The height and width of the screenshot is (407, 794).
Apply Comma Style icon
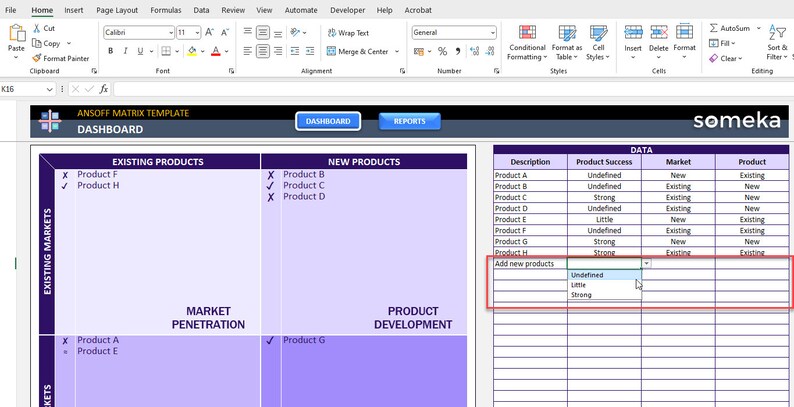pos(458,51)
